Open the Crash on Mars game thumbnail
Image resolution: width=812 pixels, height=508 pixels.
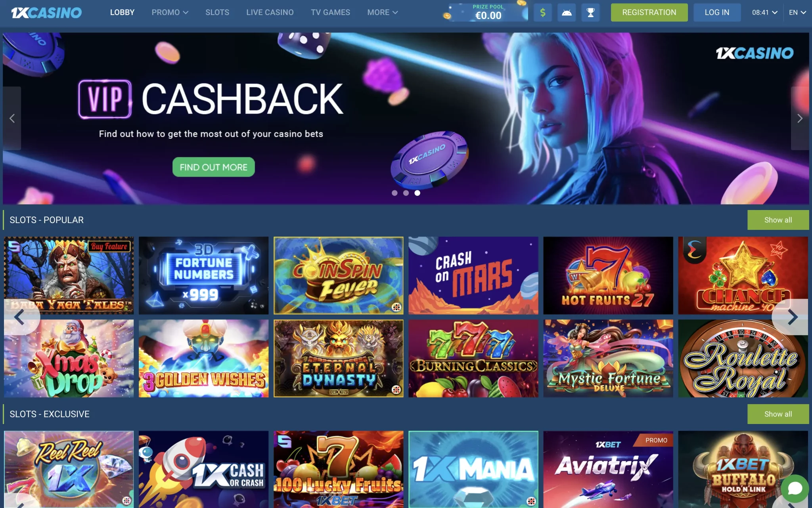pos(473,275)
